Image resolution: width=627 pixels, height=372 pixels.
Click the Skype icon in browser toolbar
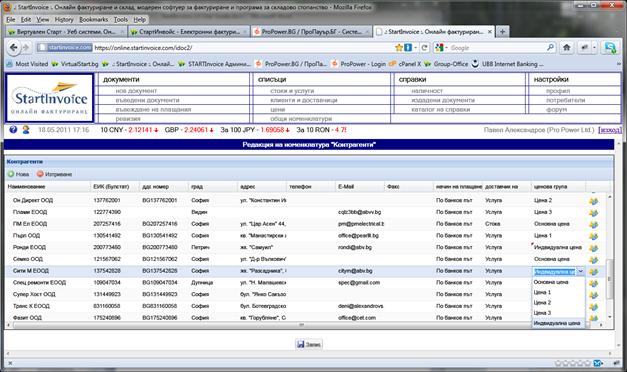(x=610, y=48)
